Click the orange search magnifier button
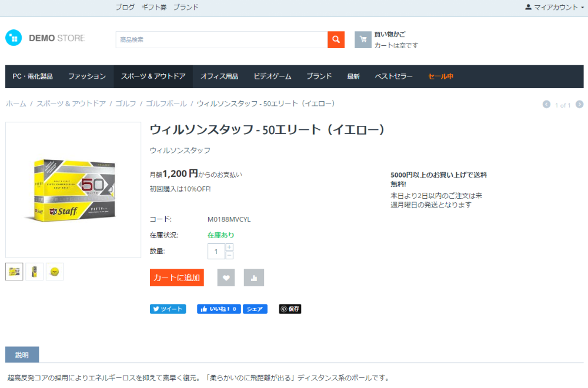This screenshot has width=588, height=388. click(336, 39)
